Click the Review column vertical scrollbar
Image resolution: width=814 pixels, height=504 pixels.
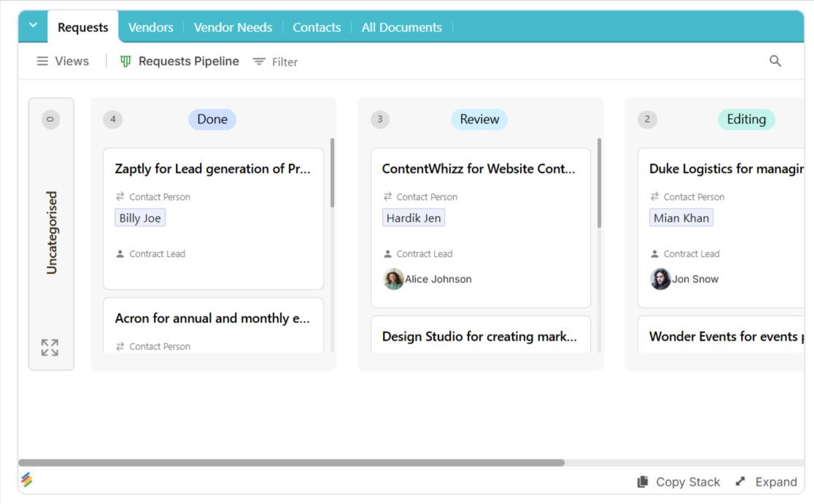pyautogui.click(x=599, y=182)
